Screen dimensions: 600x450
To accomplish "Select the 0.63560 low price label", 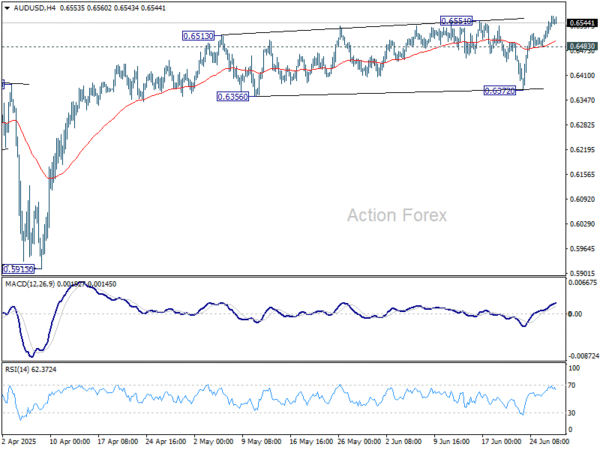I will pyautogui.click(x=233, y=96).
